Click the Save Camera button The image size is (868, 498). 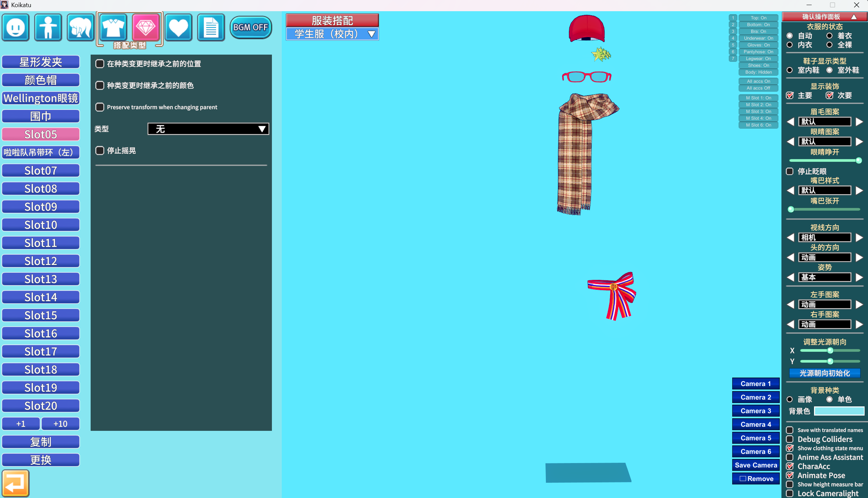[756, 465]
